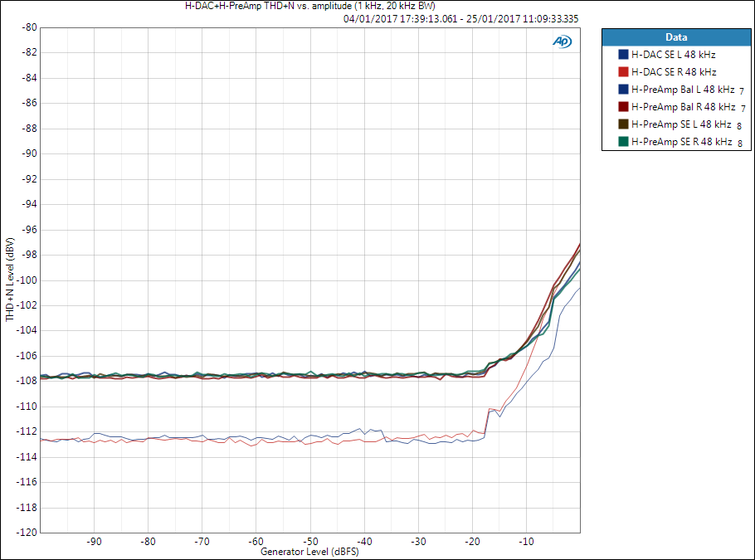Click the "H-PreAmp Bal L 48 kHz" legend label
755x560 pixels.
click(683, 90)
